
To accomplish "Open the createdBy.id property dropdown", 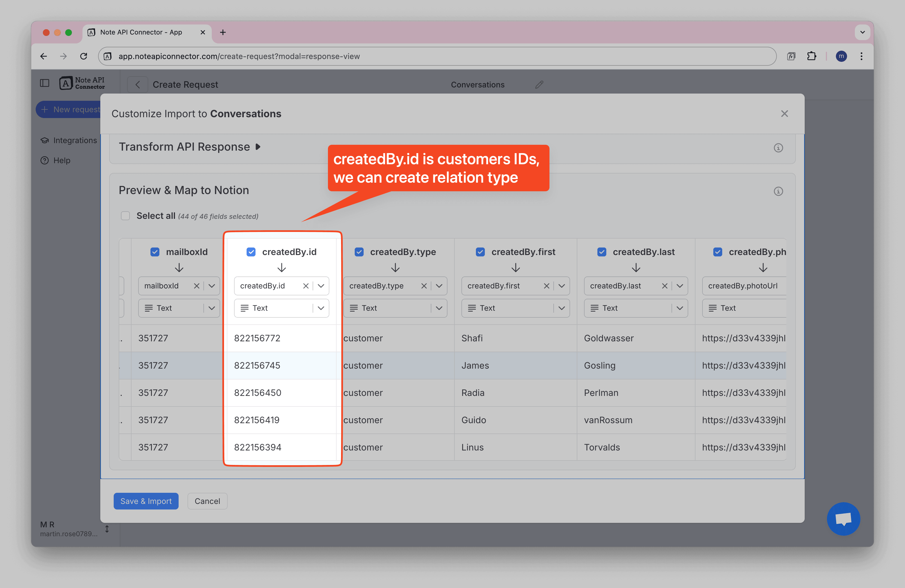I will click(320, 286).
